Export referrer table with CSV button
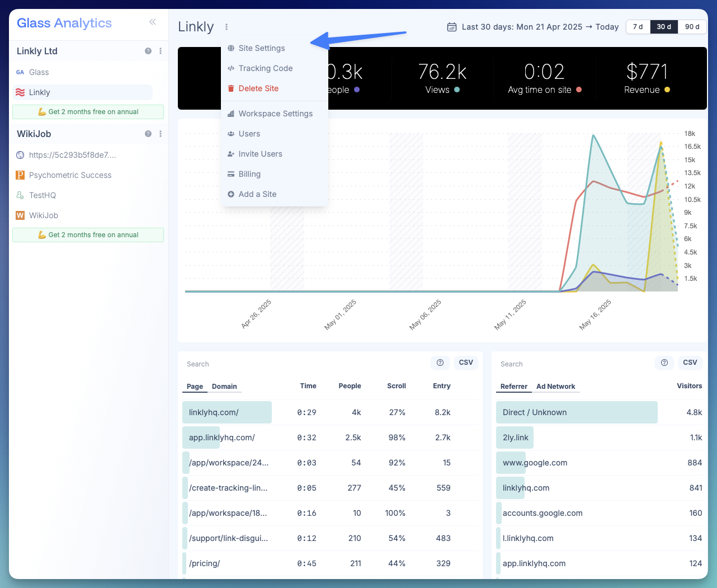The width and height of the screenshot is (717, 588). click(690, 363)
